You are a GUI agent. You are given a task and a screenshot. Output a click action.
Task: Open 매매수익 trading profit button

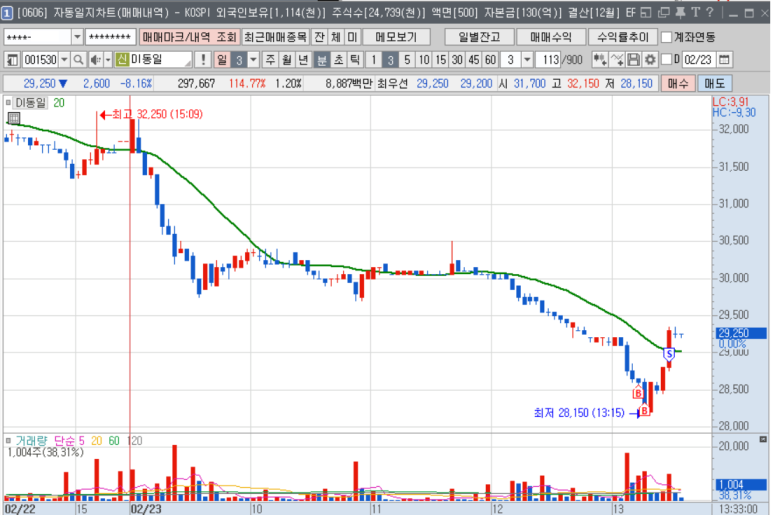(551, 37)
